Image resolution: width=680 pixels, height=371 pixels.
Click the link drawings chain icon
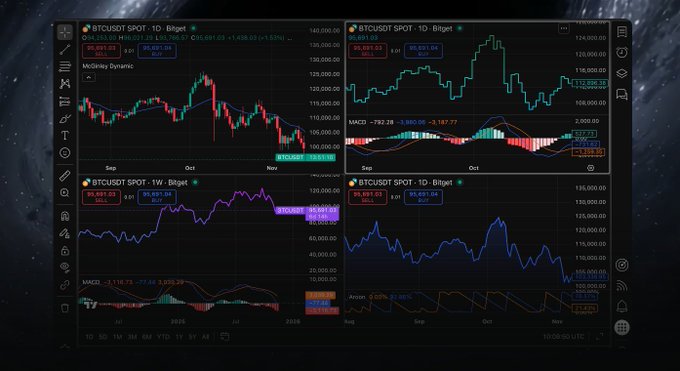pos(65,285)
